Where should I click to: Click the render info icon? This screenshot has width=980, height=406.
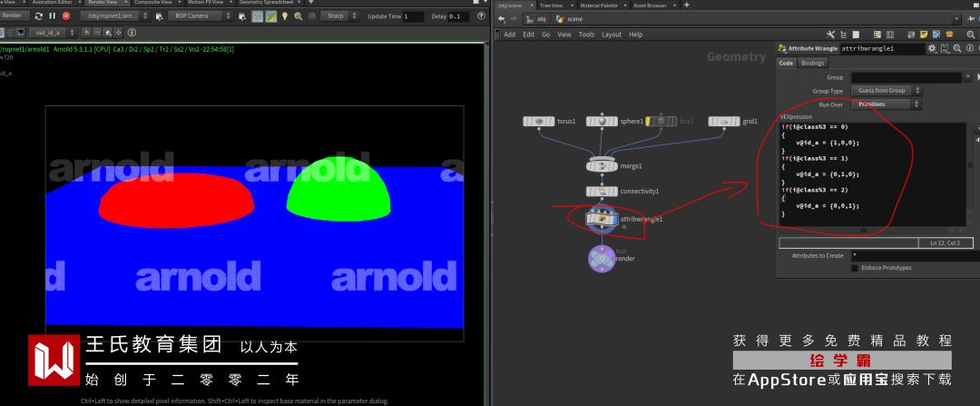click(x=132, y=33)
